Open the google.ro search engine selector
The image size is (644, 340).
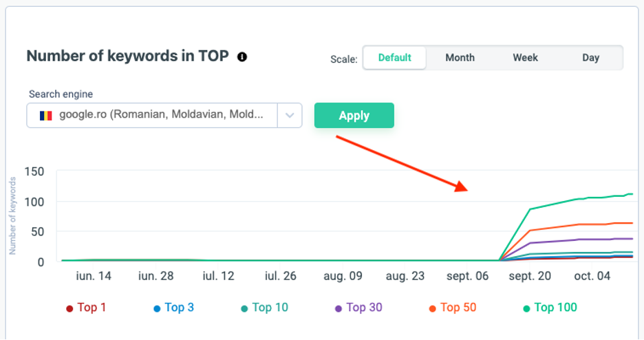(x=164, y=116)
